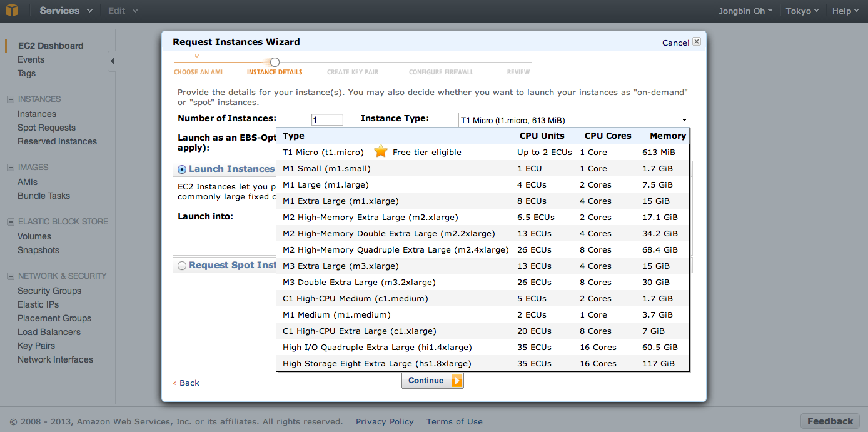This screenshot has height=432, width=868.
Task: Click the Cancel link
Action: point(675,43)
